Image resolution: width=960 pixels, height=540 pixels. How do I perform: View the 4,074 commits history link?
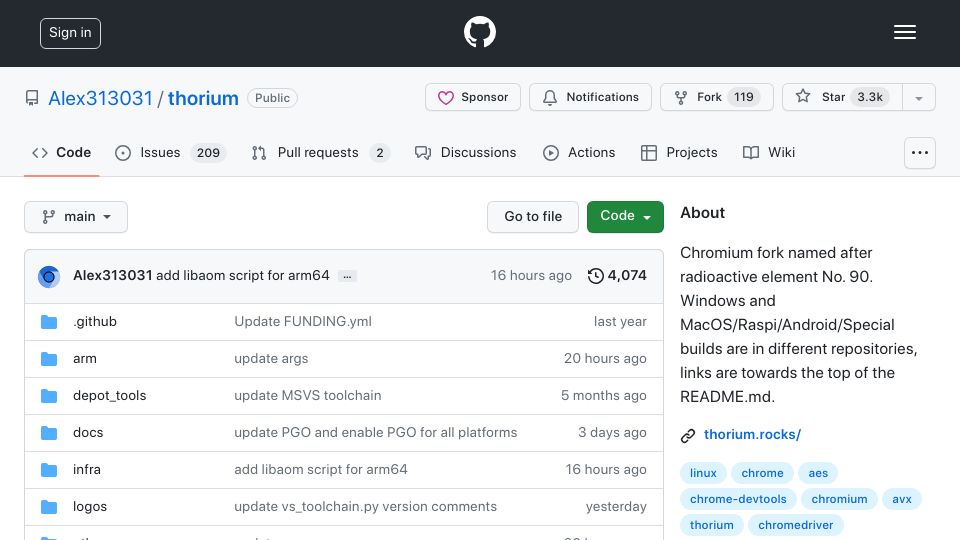pos(617,276)
